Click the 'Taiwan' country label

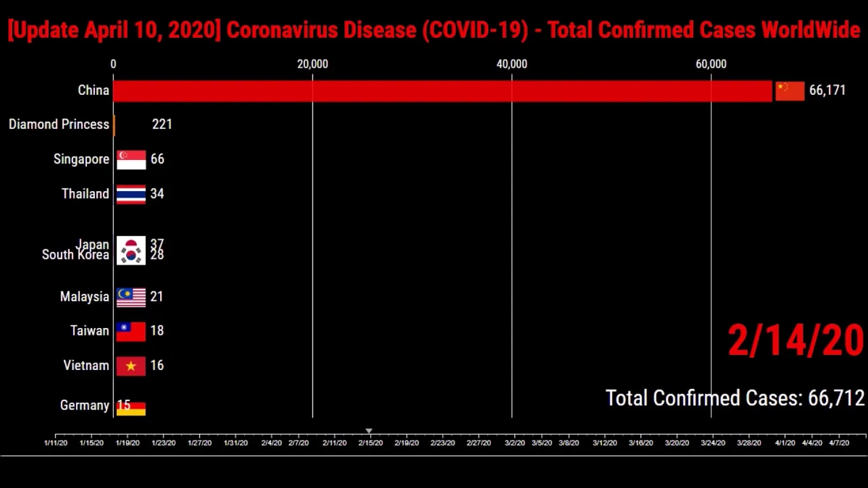tap(90, 331)
